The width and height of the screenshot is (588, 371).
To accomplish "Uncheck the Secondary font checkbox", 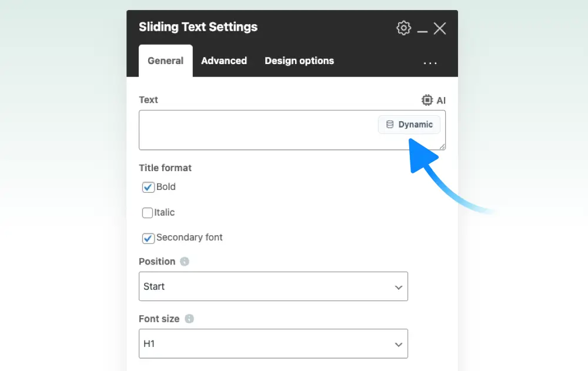I will (148, 238).
